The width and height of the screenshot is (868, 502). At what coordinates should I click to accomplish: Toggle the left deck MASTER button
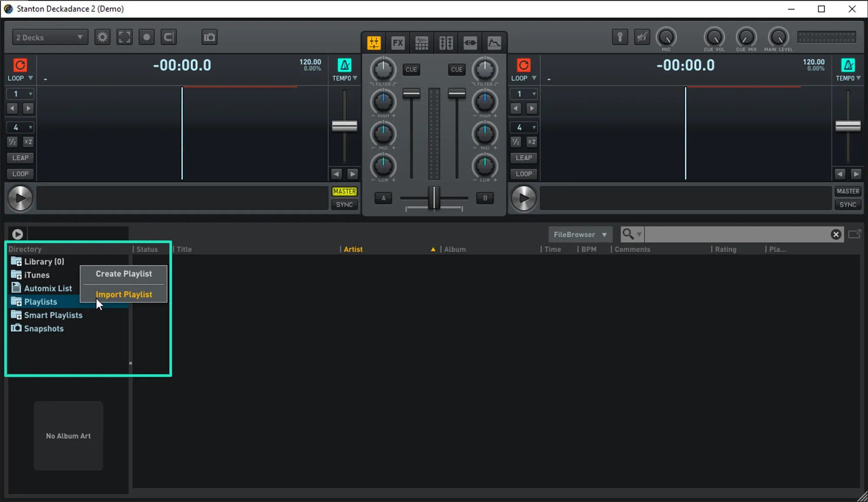click(x=344, y=192)
